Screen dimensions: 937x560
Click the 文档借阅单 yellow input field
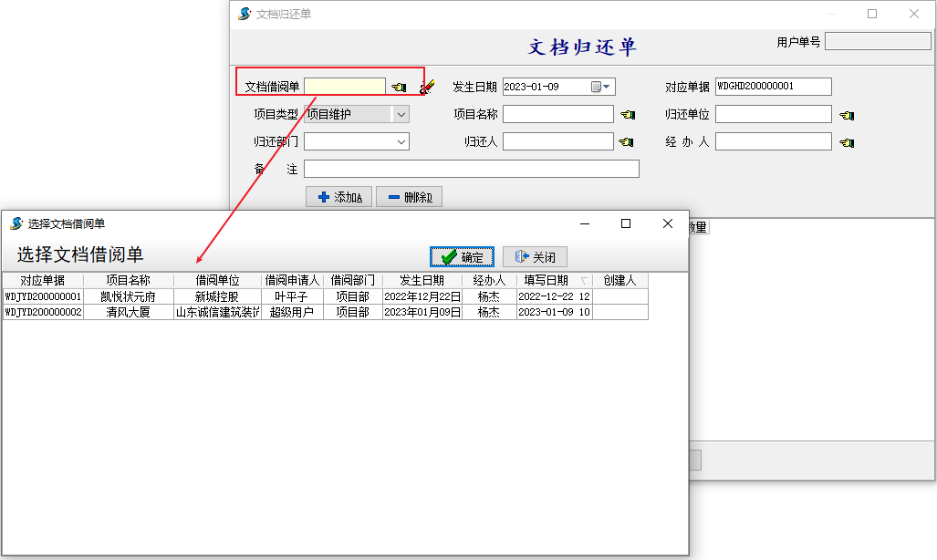(345, 88)
